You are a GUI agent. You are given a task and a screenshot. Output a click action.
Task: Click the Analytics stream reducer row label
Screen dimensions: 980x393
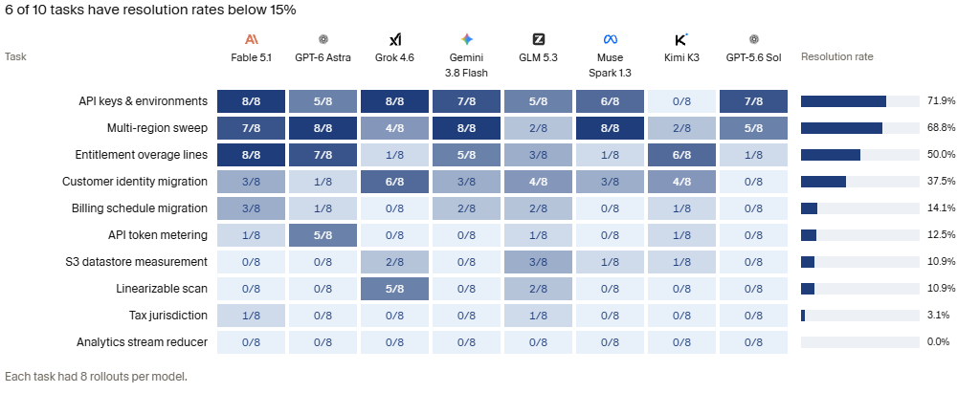pos(142,342)
